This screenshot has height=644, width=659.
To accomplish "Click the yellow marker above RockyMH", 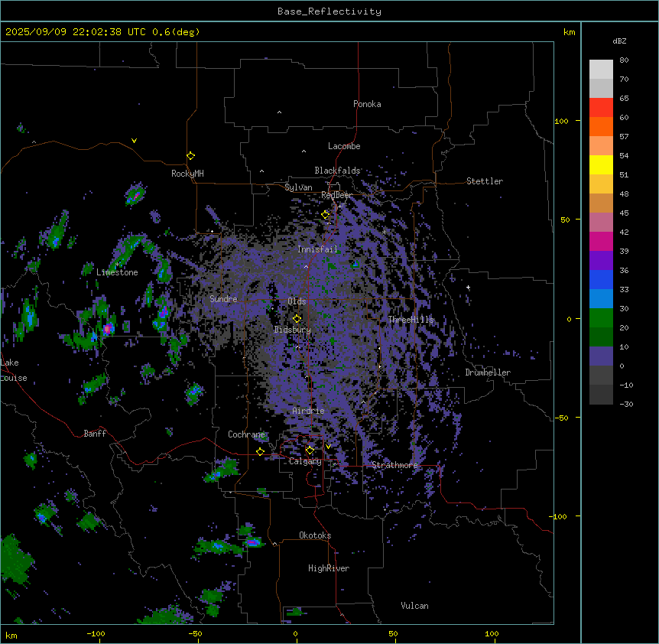I will [x=191, y=155].
